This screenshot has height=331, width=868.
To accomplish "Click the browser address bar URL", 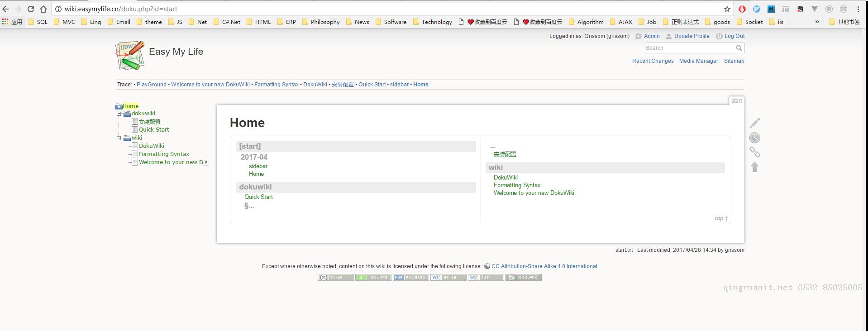I will 121,9.
